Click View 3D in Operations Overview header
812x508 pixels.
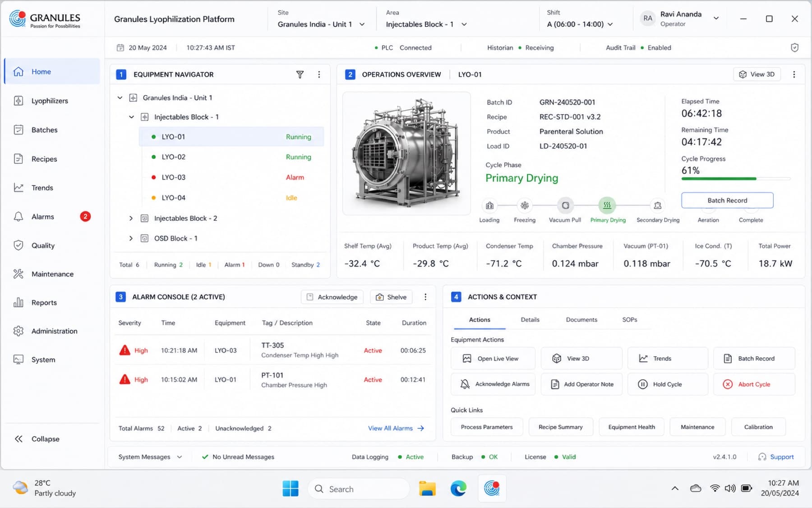757,74
